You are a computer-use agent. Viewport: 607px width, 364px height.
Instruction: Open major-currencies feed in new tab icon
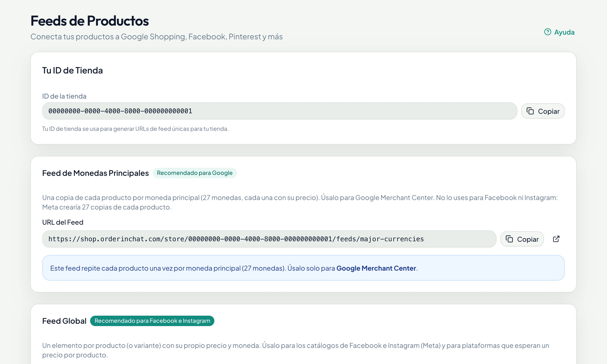click(x=556, y=239)
